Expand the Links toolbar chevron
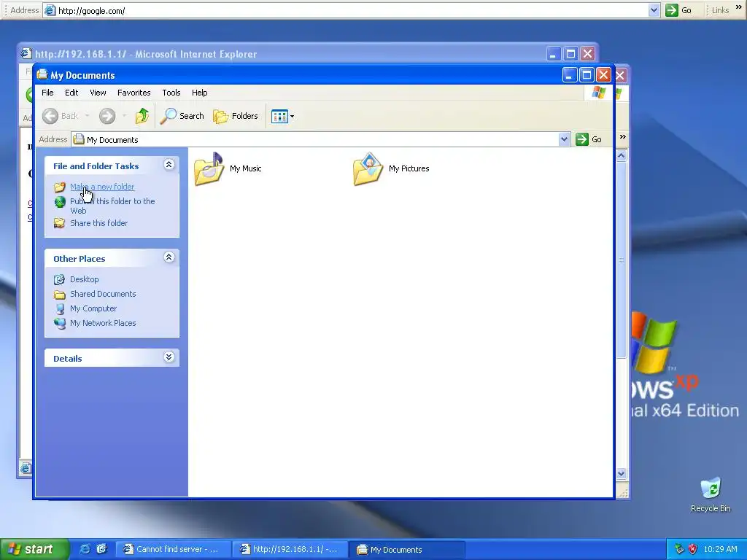Screen dimensions: 747x560 739,7
